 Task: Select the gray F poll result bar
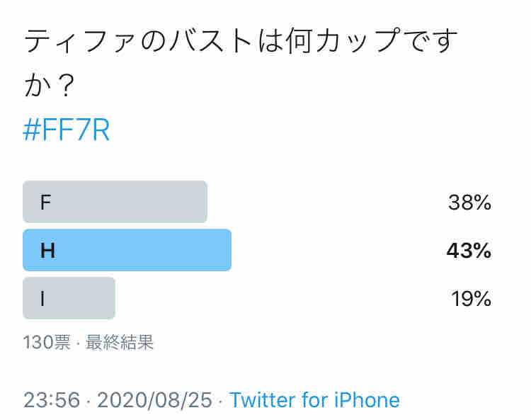tap(115, 202)
